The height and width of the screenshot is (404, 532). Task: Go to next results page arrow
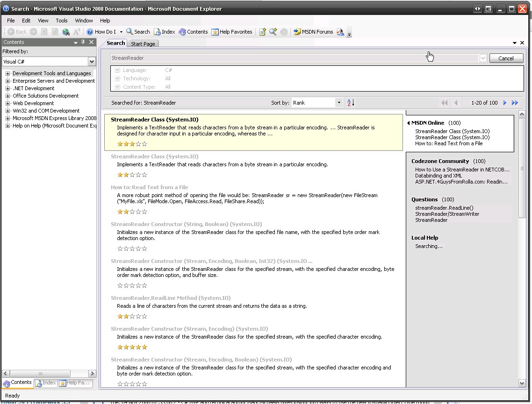coord(504,103)
